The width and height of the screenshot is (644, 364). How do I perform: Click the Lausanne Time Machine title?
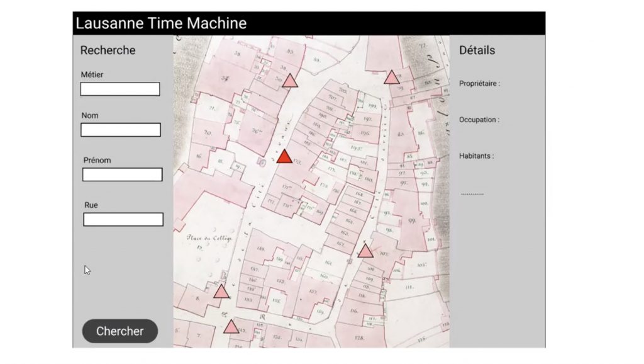[161, 24]
